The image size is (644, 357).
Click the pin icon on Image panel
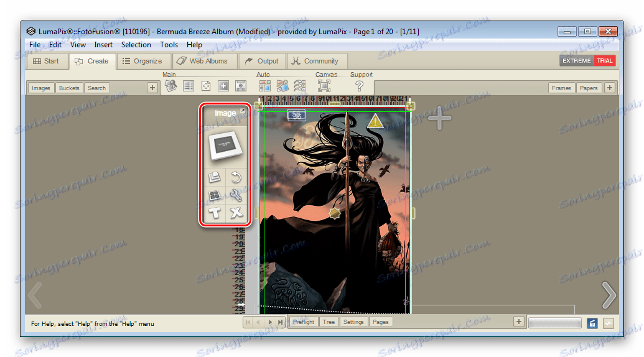(243, 111)
